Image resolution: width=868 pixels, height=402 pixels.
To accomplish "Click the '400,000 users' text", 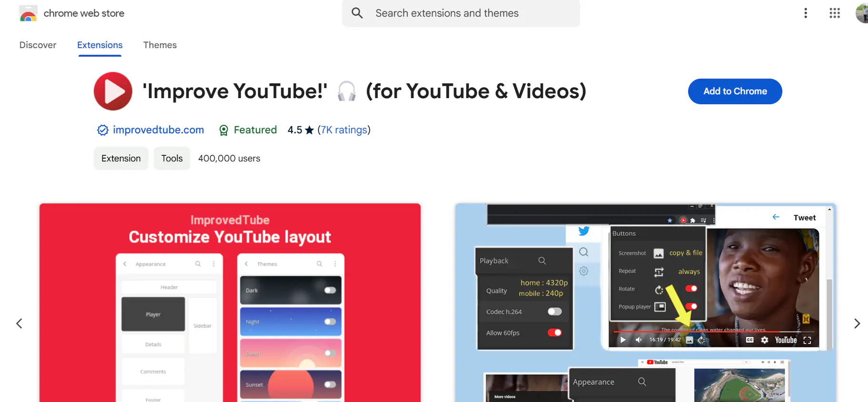I will [229, 158].
